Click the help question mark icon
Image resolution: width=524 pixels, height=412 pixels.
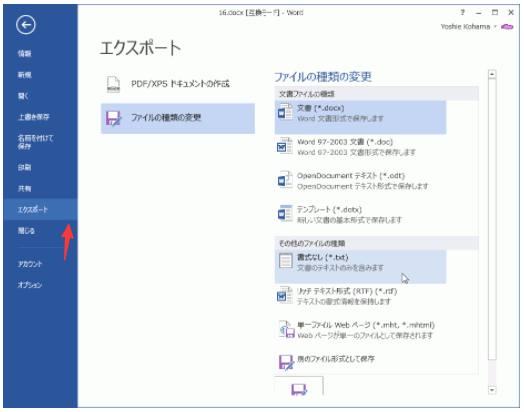click(463, 13)
